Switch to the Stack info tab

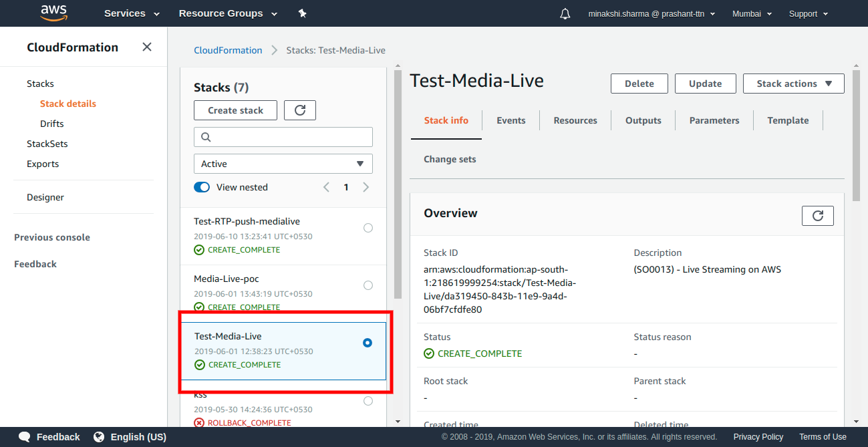[x=446, y=120]
